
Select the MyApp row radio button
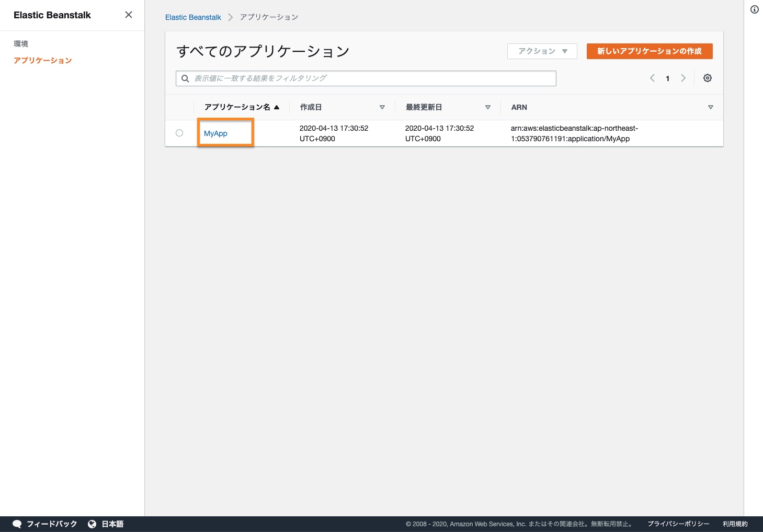179,133
